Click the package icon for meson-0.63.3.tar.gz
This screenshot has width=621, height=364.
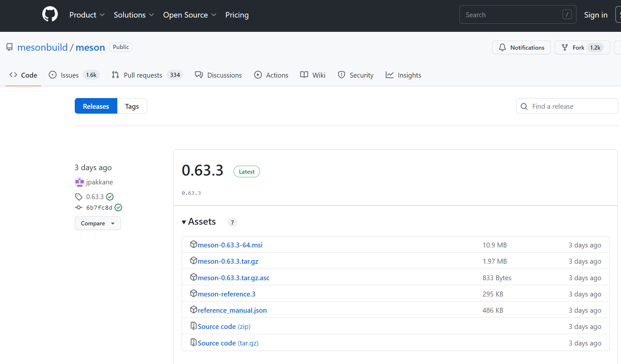click(x=194, y=260)
